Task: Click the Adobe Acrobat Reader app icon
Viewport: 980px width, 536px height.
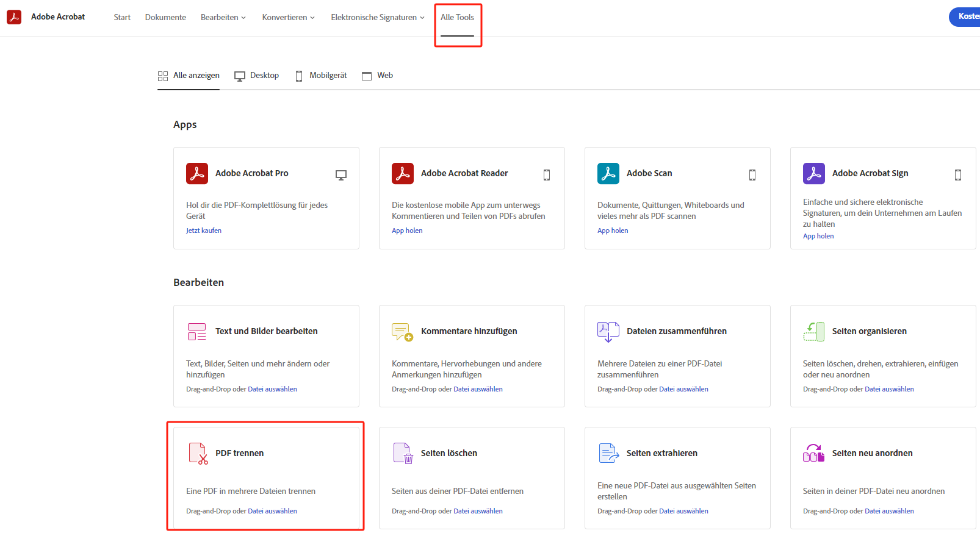Action: [403, 173]
